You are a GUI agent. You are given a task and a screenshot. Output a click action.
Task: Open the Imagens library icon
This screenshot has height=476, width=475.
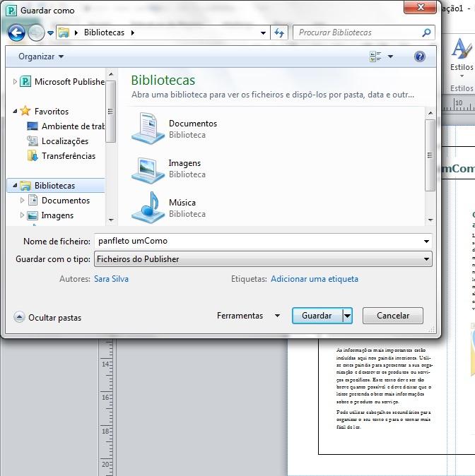(x=148, y=169)
